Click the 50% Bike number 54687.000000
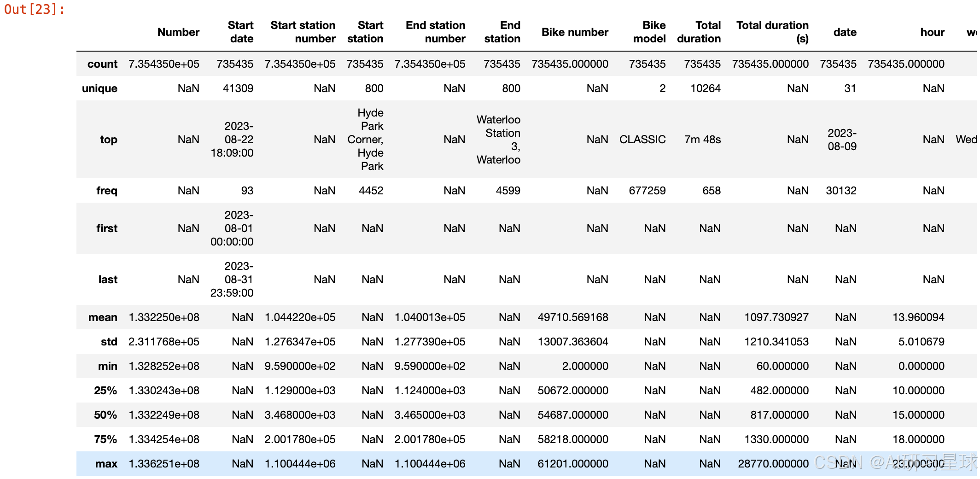 (573, 415)
